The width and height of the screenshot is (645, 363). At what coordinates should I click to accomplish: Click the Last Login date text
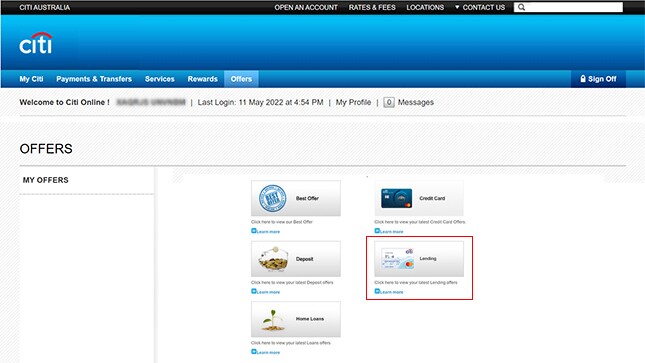(x=260, y=102)
